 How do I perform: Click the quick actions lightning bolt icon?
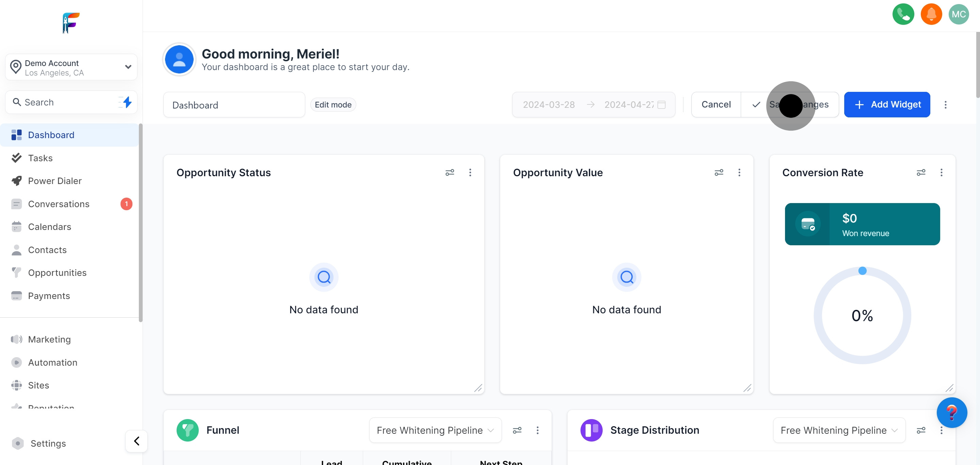pyautogui.click(x=127, y=102)
